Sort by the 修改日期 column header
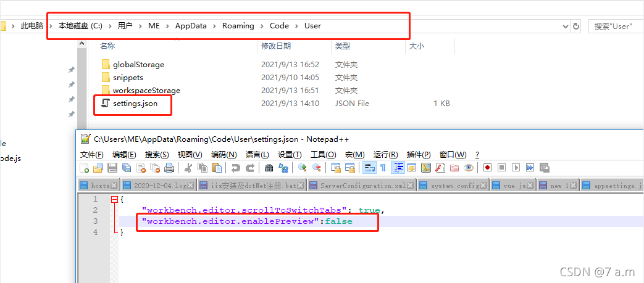 (276, 46)
